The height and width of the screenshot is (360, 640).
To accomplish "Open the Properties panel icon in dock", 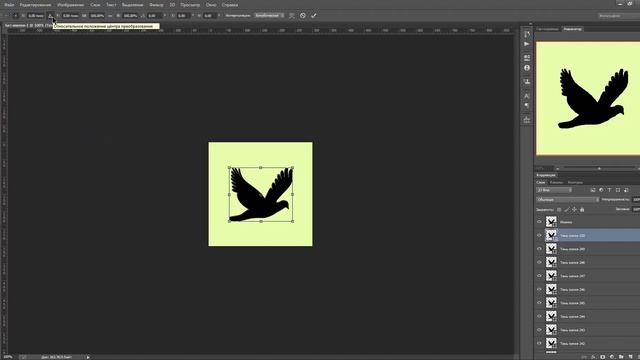I will [527, 58].
